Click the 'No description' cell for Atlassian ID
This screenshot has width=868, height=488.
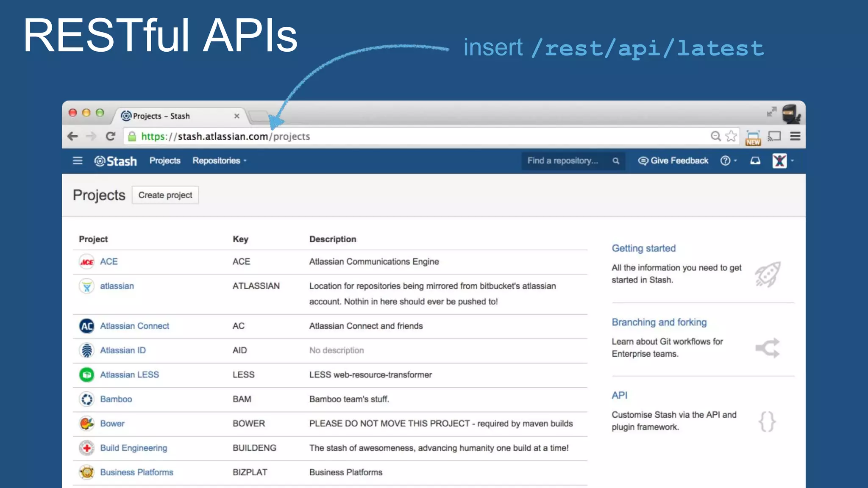click(x=337, y=350)
